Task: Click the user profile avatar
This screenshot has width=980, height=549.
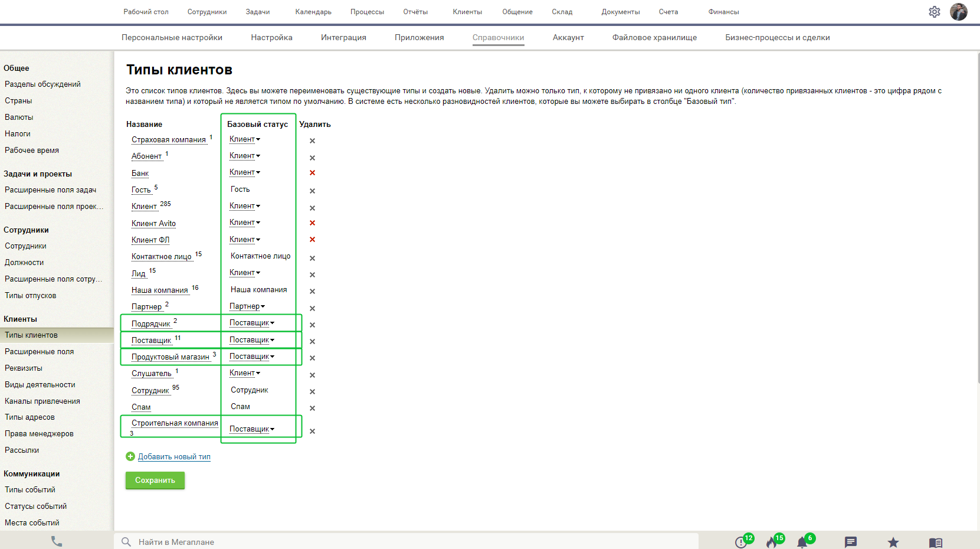Action: pyautogui.click(x=958, y=12)
